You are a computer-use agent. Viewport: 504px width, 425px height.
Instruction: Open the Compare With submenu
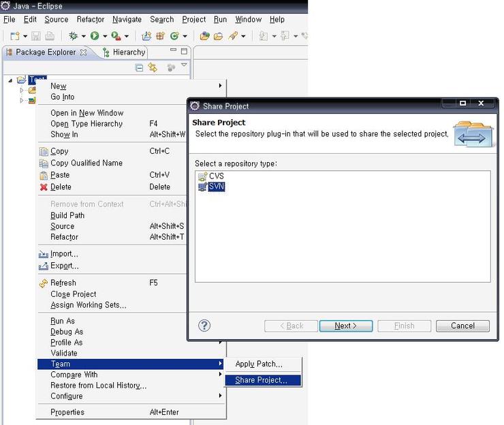pyautogui.click(x=131, y=375)
